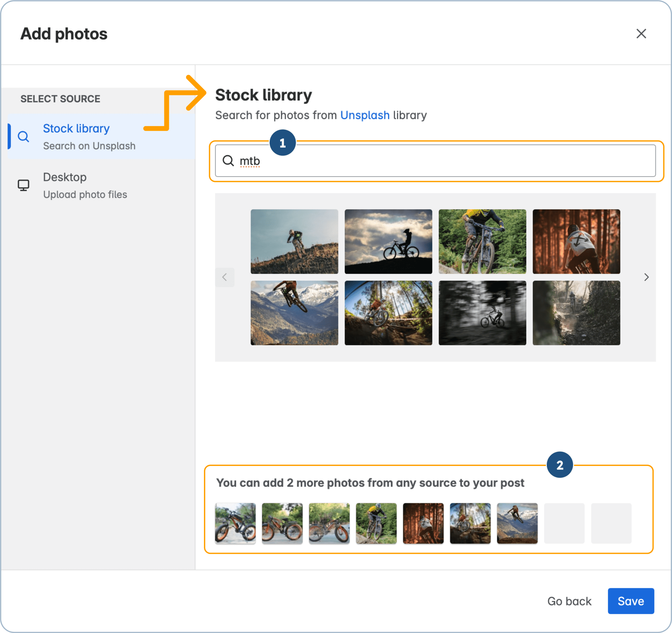Click the monitor icon next to Desktop

click(23, 185)
